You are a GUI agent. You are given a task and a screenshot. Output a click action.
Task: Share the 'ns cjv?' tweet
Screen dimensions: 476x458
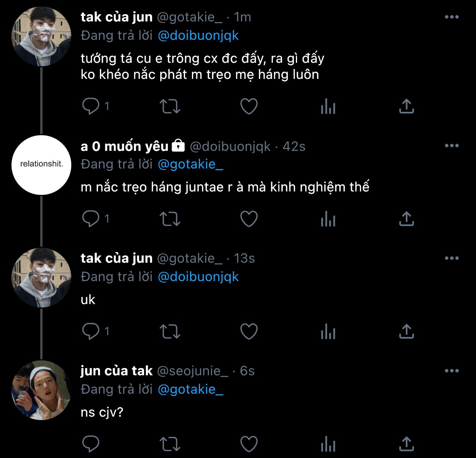coord(407,444)
